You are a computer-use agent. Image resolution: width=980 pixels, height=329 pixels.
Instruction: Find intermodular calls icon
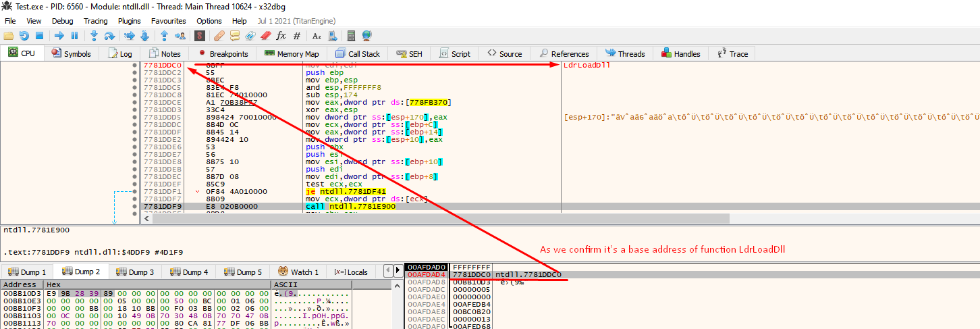coord(332,35)
